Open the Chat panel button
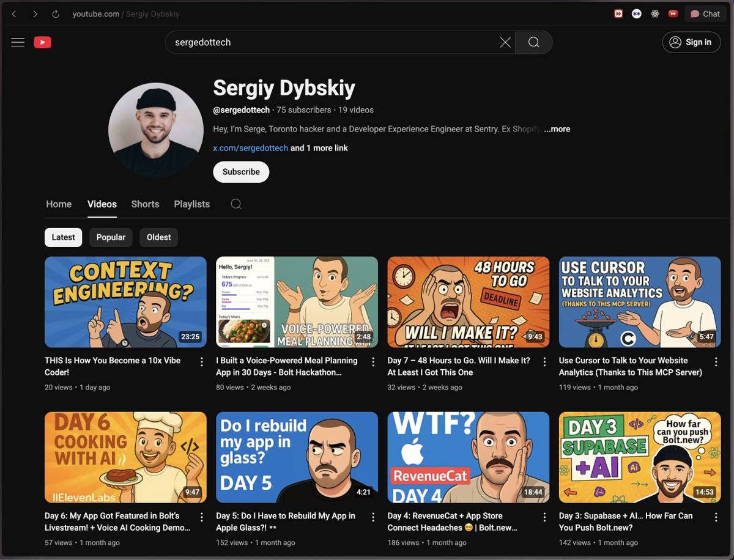734x560 pixels. tap(705, 13)
